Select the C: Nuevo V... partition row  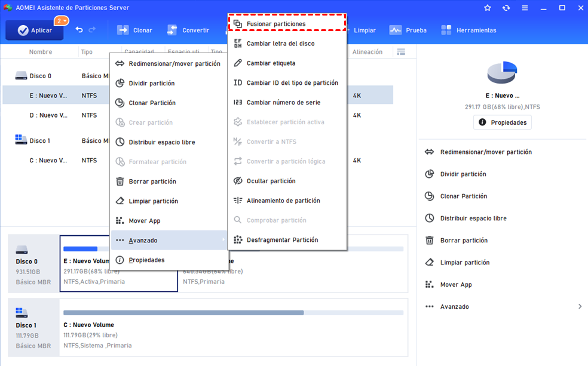coord(56,161)
